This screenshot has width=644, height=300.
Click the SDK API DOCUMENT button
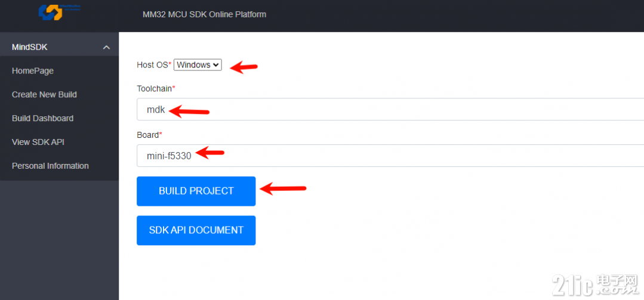tap(196, 230)
